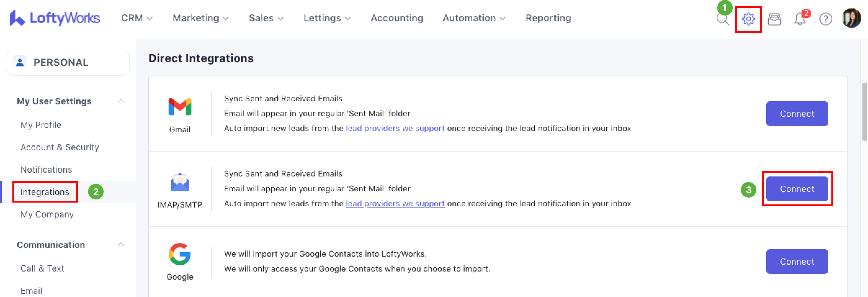Expand the CRM dropdown menu
The width and height of the screenshot is (868, 297).
click(136, 18)
